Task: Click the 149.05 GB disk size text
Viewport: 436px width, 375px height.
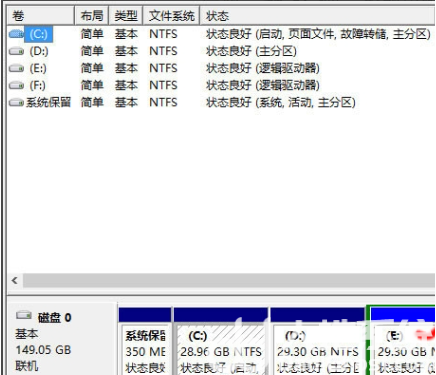Action: click(x=43, y=350)
